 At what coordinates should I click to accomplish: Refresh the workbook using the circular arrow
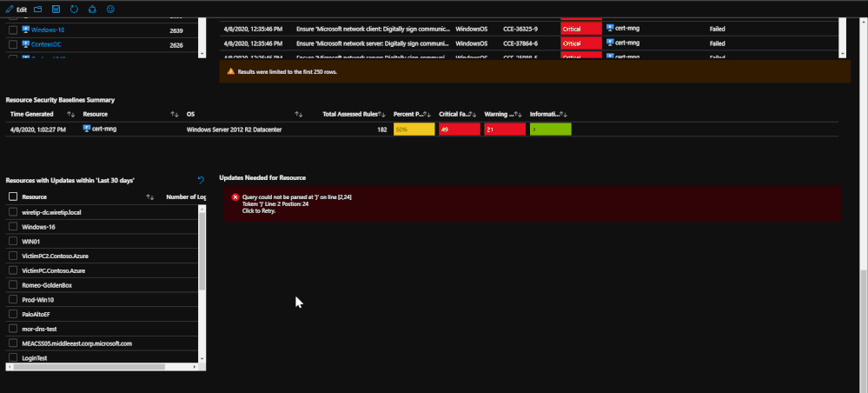(74, 10)
